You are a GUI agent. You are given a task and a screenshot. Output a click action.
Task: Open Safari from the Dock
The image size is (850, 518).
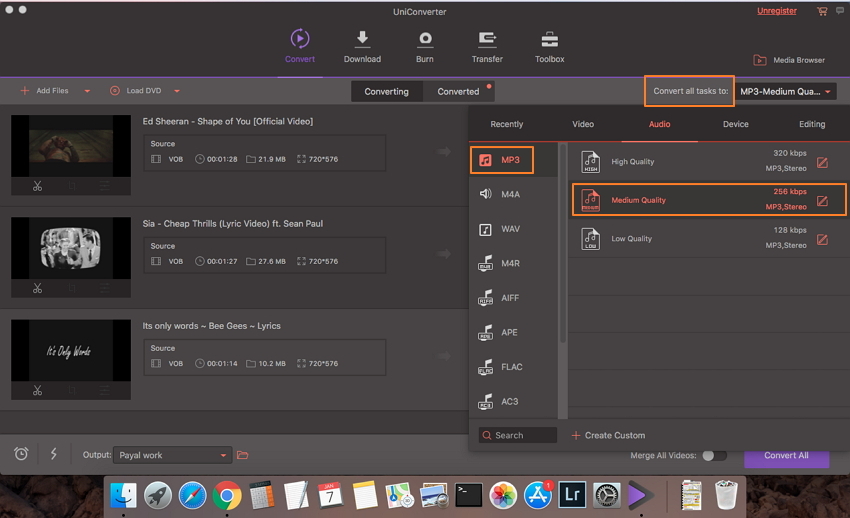(192, 495)
